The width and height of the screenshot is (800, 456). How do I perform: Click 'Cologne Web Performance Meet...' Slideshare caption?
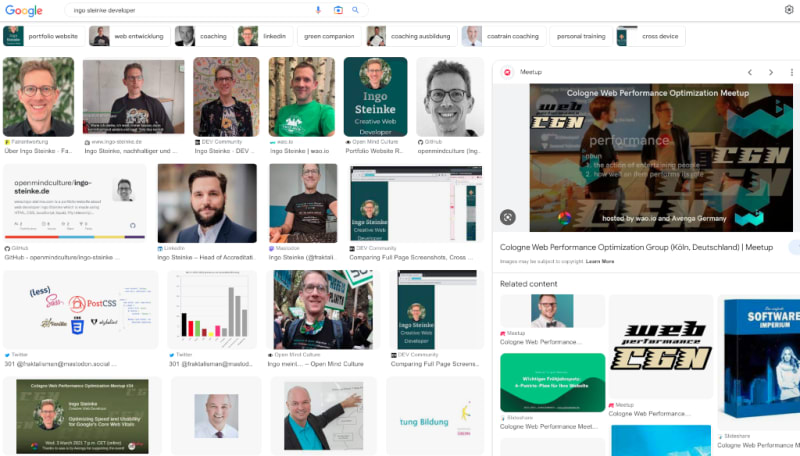pos(549,426)
